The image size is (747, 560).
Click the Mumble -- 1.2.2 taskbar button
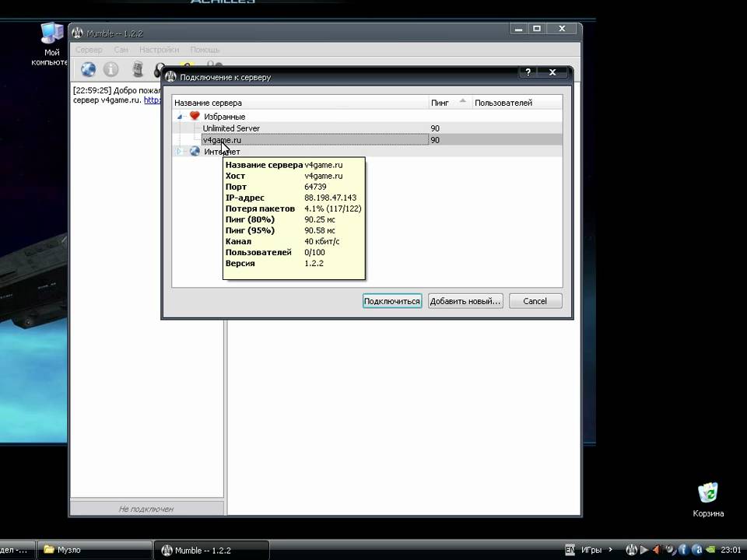click(x=212, y=550)
